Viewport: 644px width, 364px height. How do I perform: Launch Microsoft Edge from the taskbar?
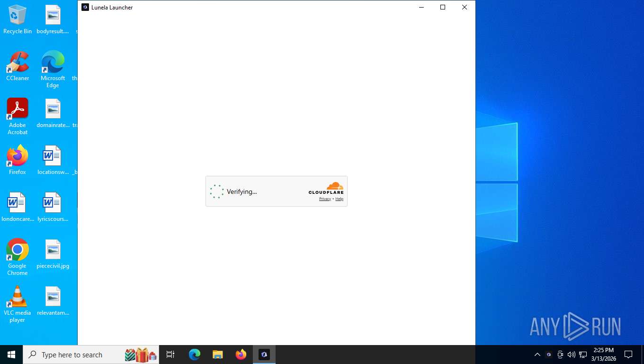tap(195, 355)
